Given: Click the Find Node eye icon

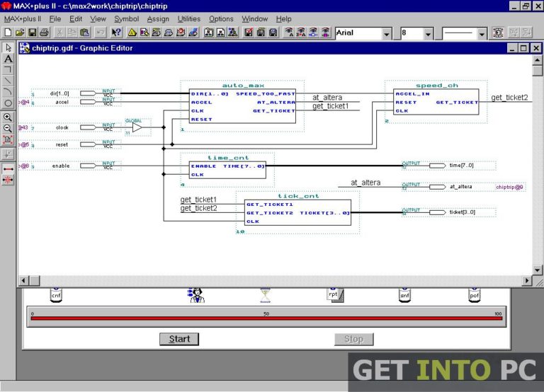Looking at the screenshot, I should [x=313, y=33].
